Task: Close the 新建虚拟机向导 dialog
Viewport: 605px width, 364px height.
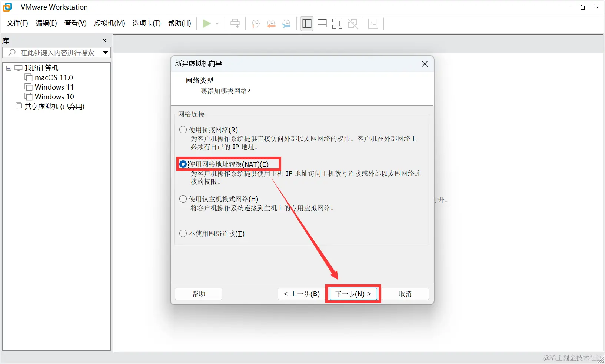Action: [425, 64]
